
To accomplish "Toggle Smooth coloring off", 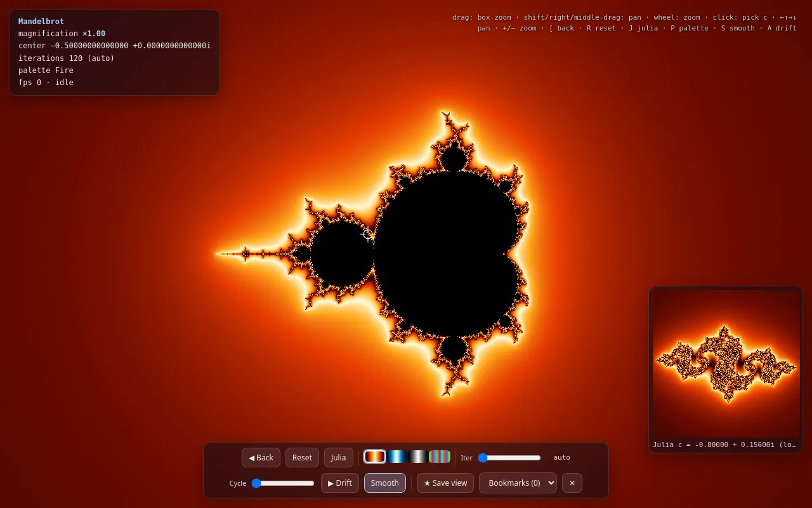I will click(x=385, y=483).
